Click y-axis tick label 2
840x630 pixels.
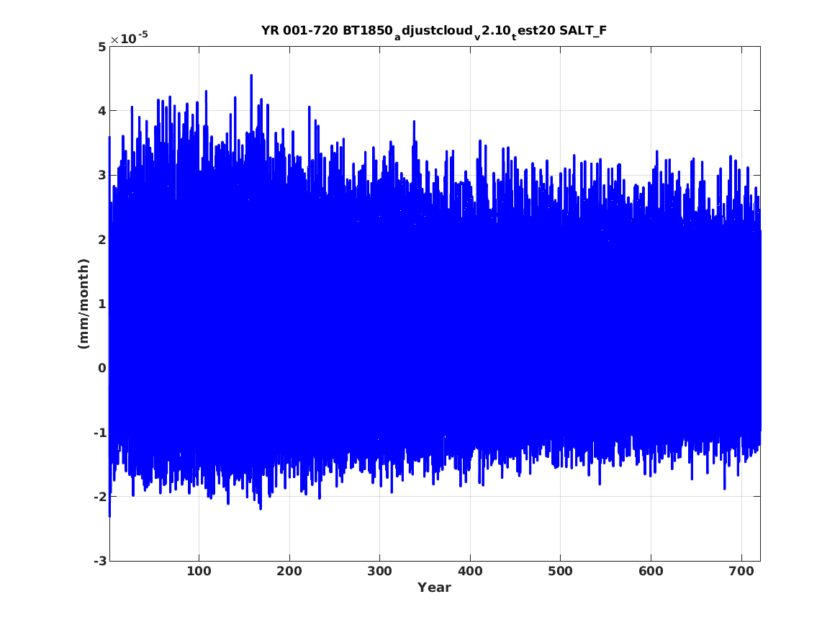coord(101,240)
